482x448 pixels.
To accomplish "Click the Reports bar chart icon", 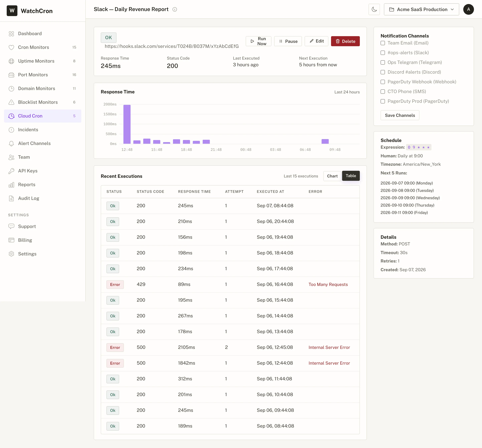I will pos(11,185).
